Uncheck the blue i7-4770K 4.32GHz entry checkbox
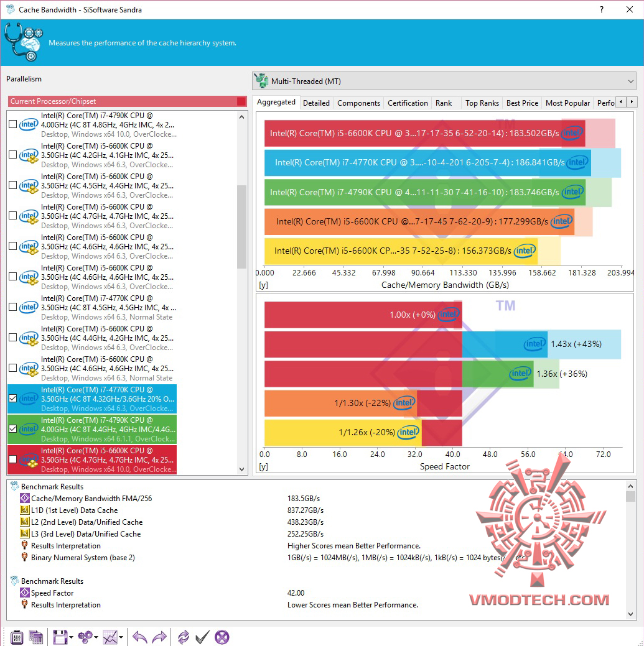 tap(13, 399)
